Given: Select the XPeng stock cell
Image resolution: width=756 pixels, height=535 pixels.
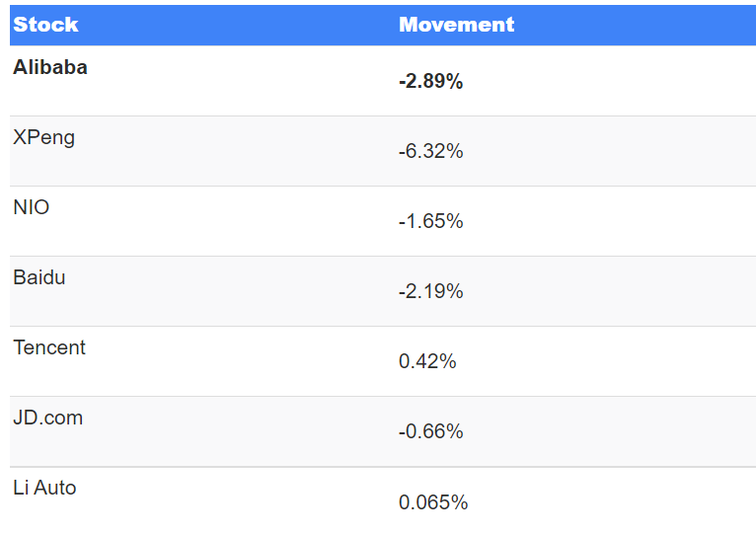Looking at the screenshot, I should click(x=43, y=138).
